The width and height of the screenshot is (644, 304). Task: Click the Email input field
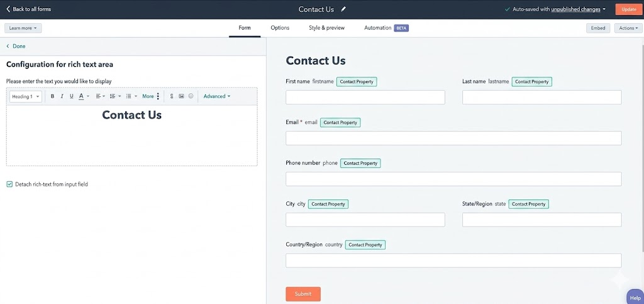click(453, 138)
